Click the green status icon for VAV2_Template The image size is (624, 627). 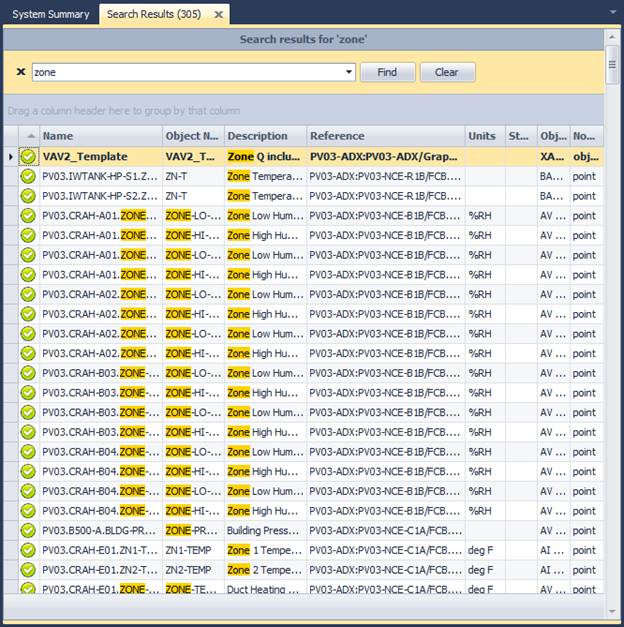click(x=28, y=156)
